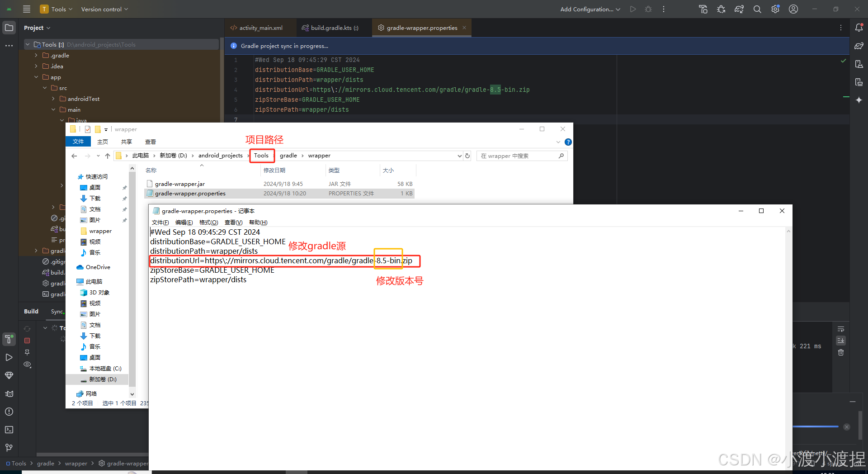Open Notifications bell on right sidebar
868x474 pixels.
859,28
